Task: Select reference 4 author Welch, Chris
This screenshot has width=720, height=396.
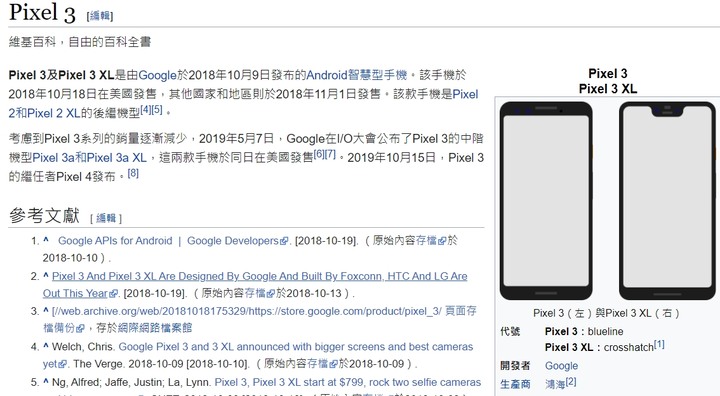Action: 84,347
